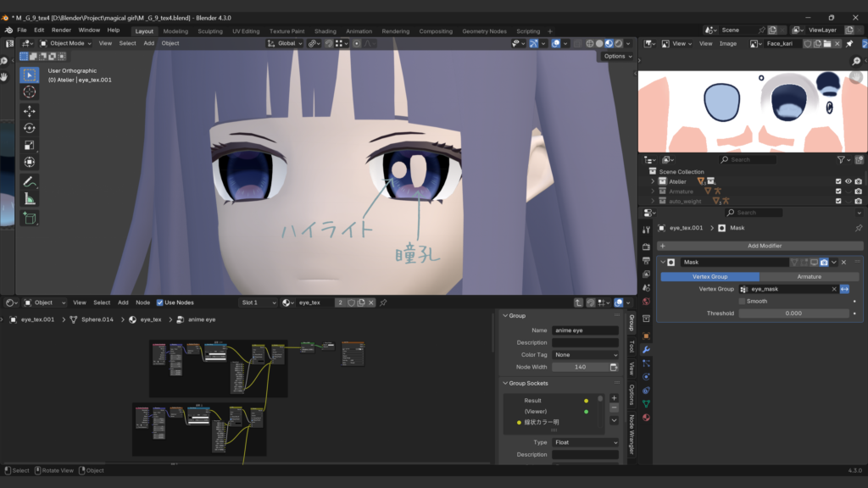Viewport: 868px width, 488px height.
Task: Open the Render menu
Action: click(x=61, y=30)
